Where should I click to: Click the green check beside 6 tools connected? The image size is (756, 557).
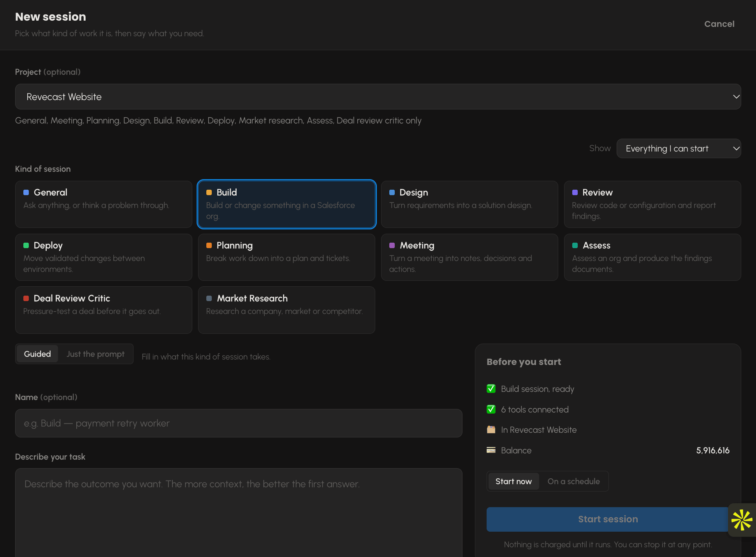[x=491, y=409]
